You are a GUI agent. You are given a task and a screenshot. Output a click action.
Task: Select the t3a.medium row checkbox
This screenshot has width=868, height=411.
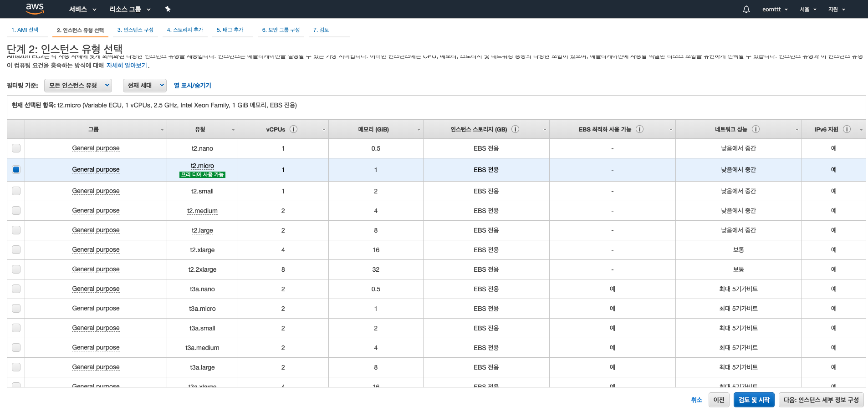point(16,348)
